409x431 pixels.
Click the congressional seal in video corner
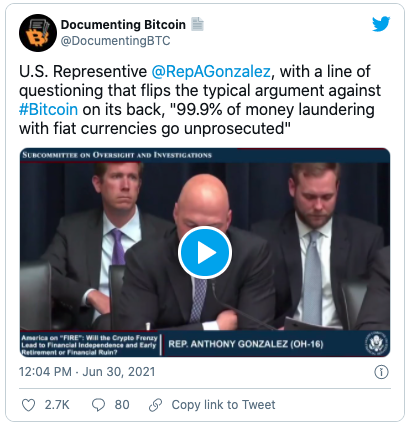(x=376, y=343)
